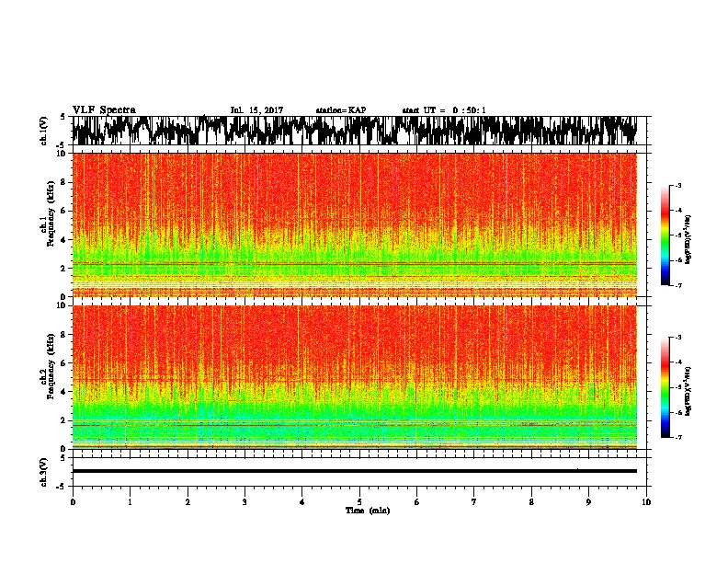Select the "start UT = 0:50:1" text

click(x=444, y=110)
